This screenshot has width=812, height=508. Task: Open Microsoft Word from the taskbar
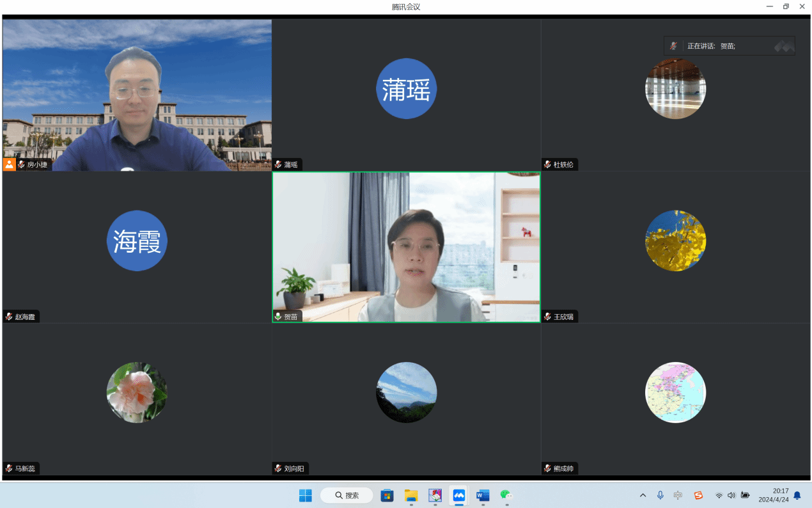pyautogui.click(x=483, y=495)
